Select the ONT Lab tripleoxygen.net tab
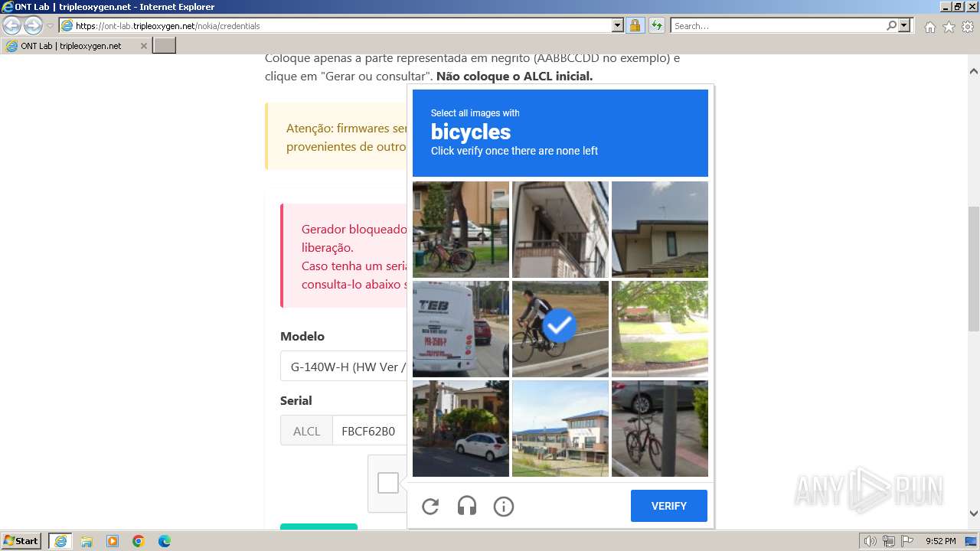Viewport: 980px width, 551px height. [76, 45]
